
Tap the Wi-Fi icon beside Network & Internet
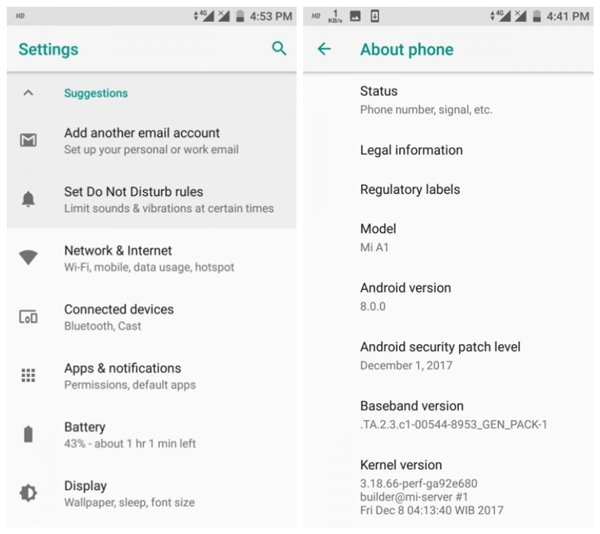[28, 257]
